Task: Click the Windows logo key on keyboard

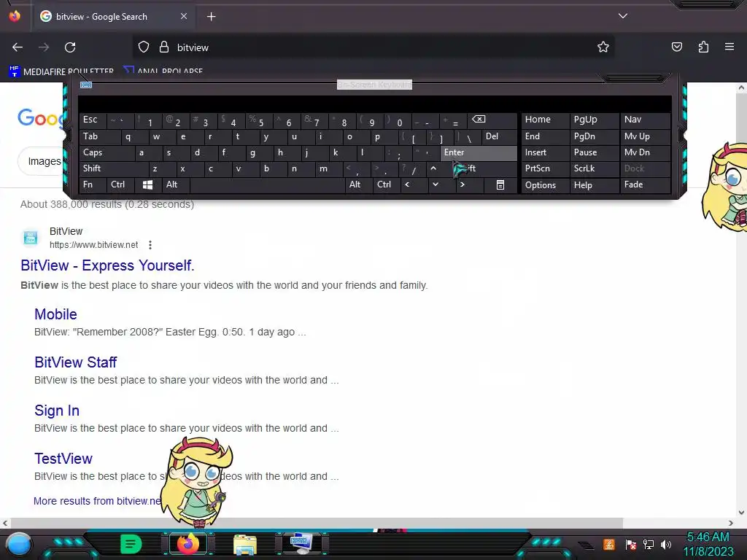Action: click(147, 184)
